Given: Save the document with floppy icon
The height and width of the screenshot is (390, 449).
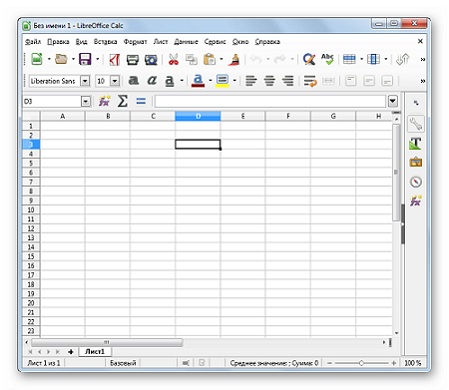Looking at the screenshot, I should tap(85, 59).
